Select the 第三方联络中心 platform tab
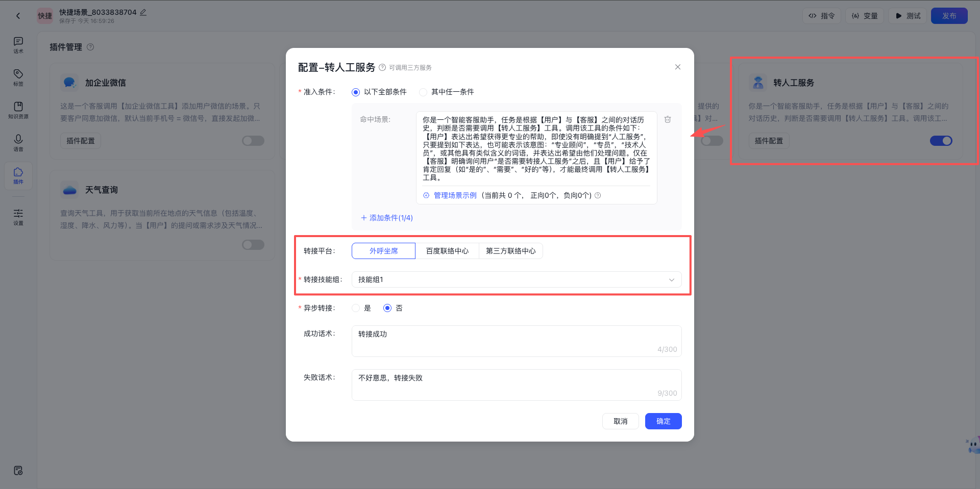Screen dimensions: 980x489 tap(510, 251)
